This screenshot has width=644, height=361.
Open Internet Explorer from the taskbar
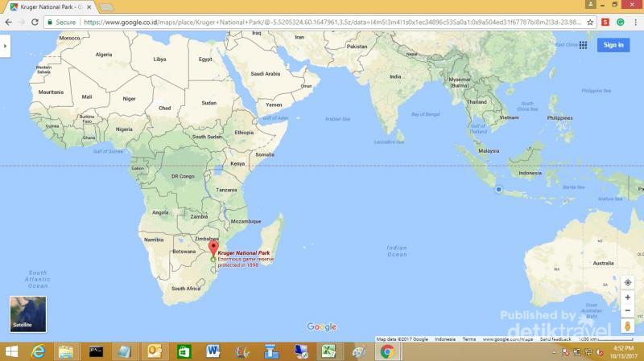pyautogui.click(x=38, y=351)
